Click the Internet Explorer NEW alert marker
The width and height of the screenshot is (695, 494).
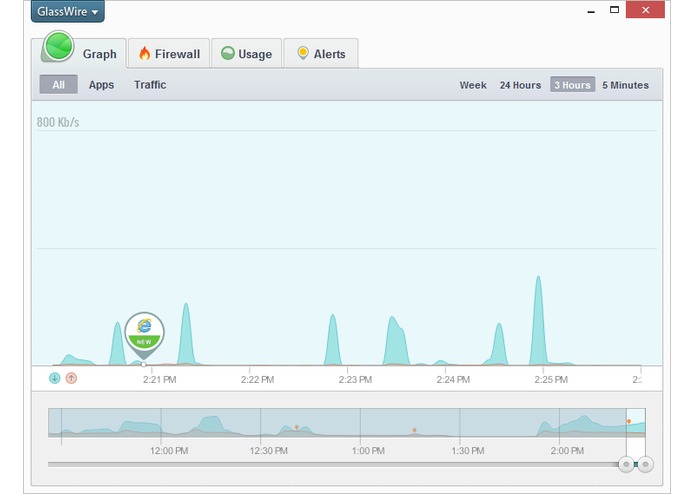[x=144, y=334]
